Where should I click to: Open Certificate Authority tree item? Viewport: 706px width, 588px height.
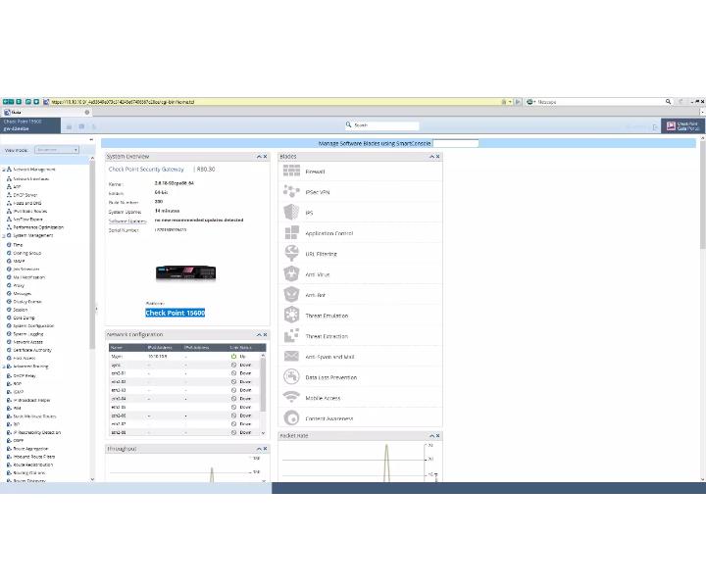pos(32,350)
